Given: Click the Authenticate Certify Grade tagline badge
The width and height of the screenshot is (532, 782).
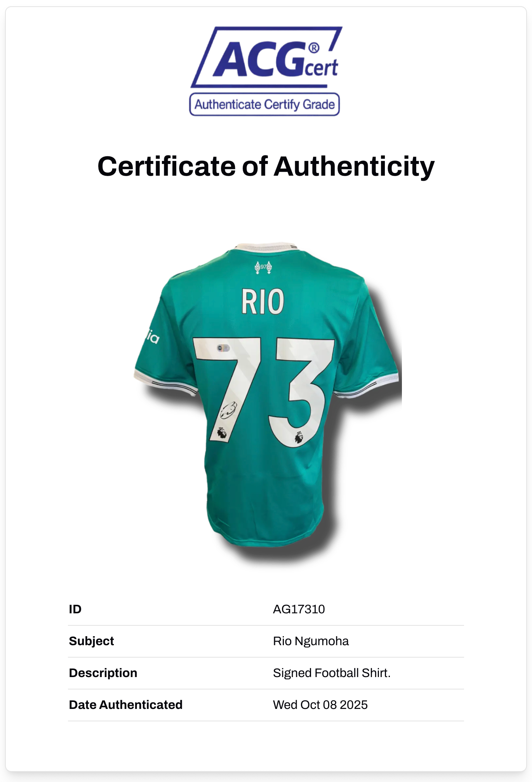Looking at the screenshot, I should point(264,105).
